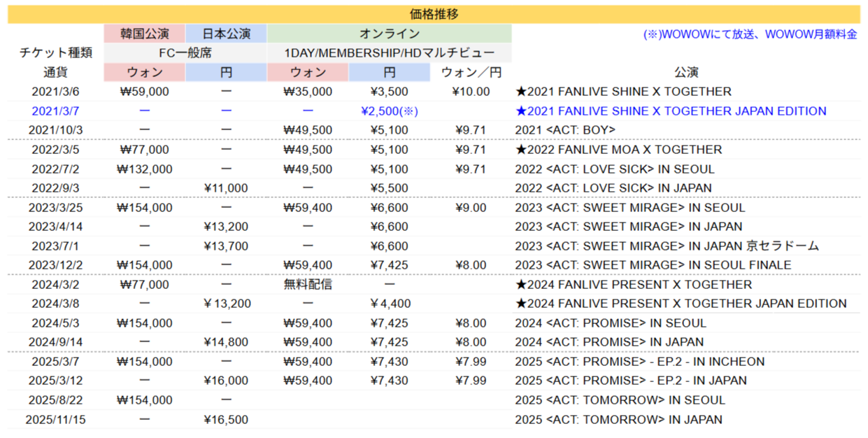Screen dimensions: 868x438
Task: Click ¥6,600 in the 2023/7/1 row
Action: coord(390,246)
